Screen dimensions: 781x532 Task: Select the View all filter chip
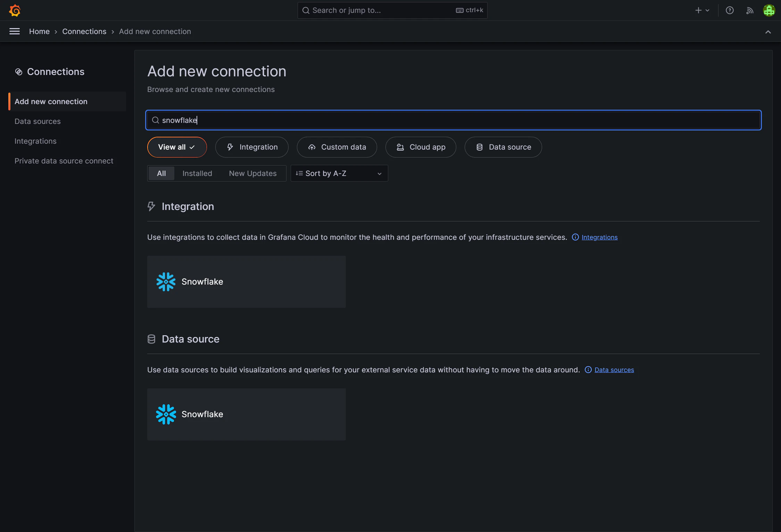177,147
